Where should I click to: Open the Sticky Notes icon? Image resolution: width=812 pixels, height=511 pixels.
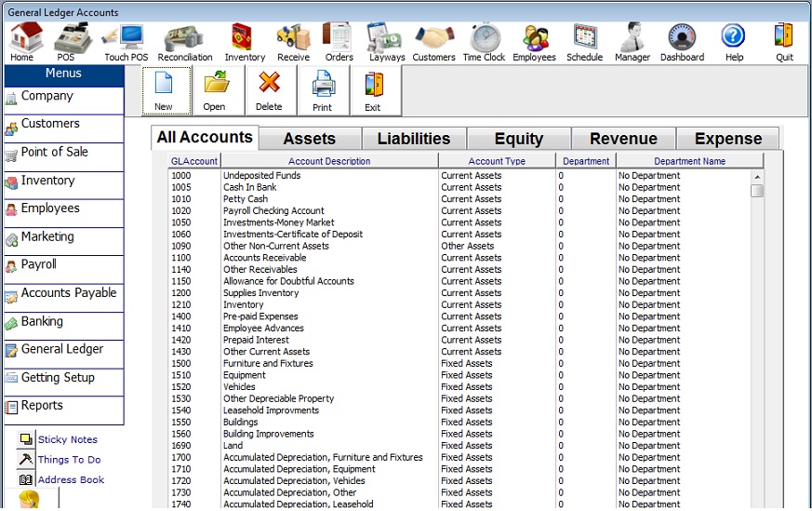pos(25,439)
